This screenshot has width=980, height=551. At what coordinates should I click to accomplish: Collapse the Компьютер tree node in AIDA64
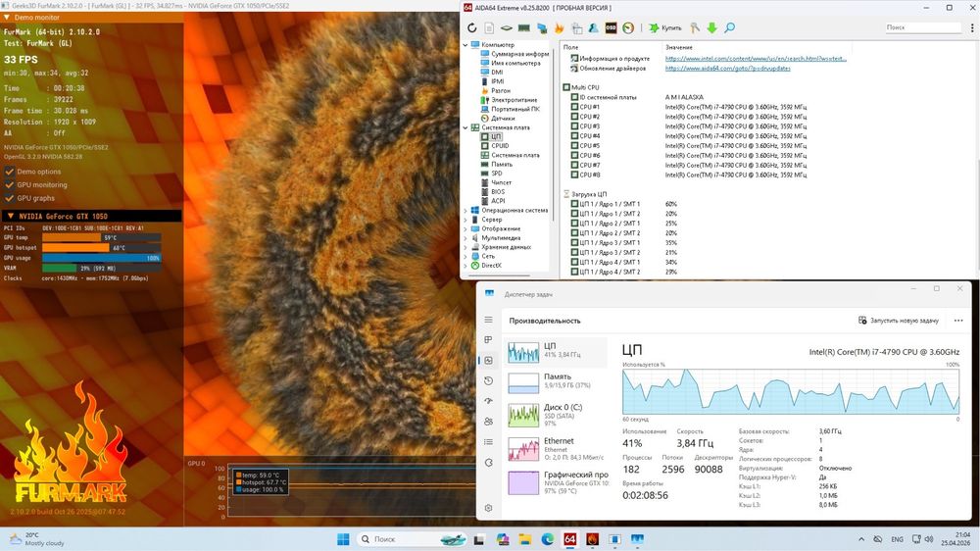point(465,45)
